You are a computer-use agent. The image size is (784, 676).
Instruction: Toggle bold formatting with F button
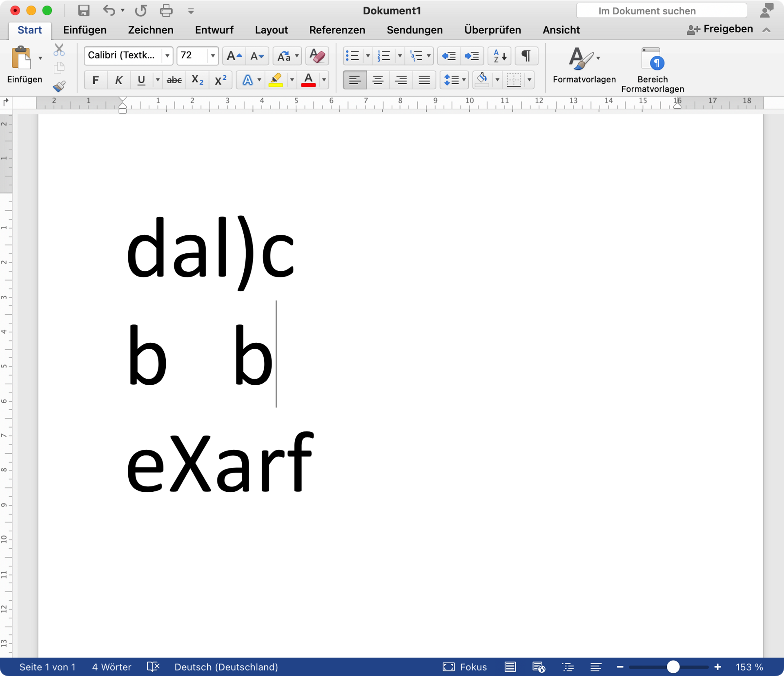point(96,80)
